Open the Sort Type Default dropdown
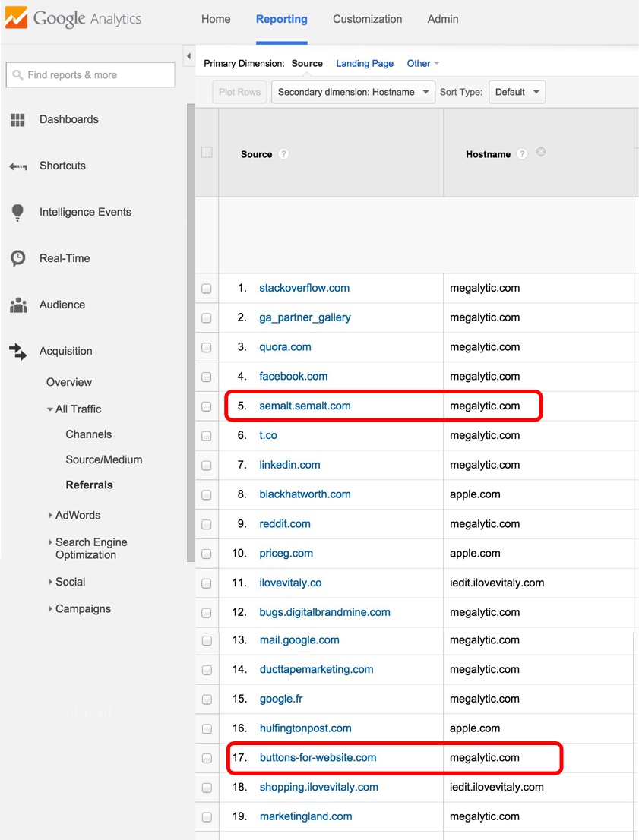639x840 pixels. click(517, 91)
